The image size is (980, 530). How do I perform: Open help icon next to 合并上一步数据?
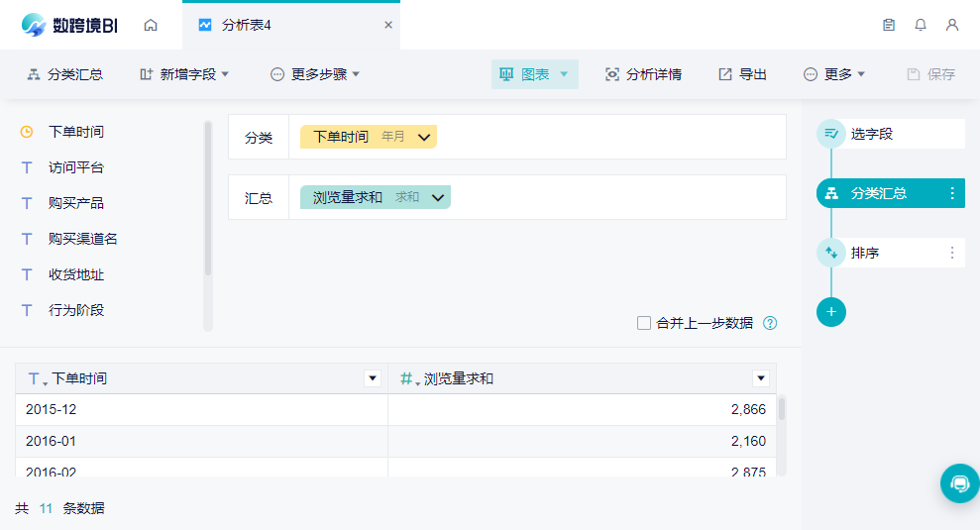770,323
